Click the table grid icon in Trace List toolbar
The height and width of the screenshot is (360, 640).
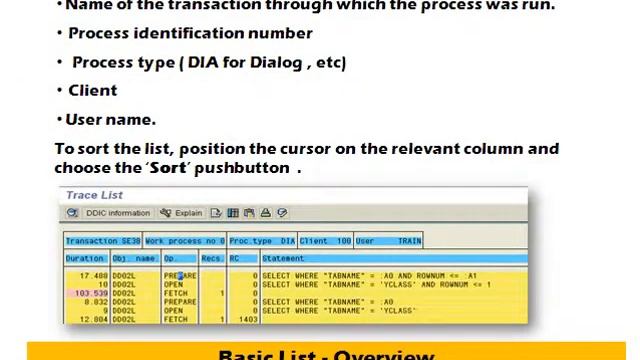[233, 213]
